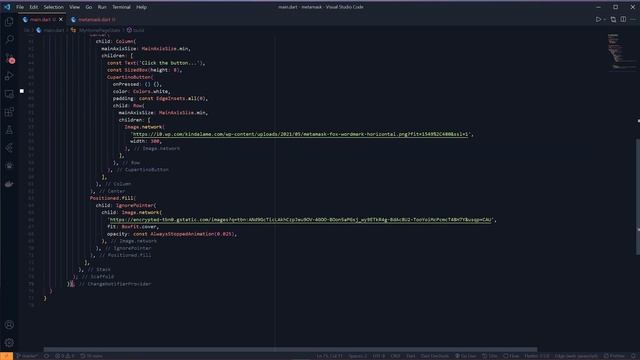Click the synchronize changes icon in status bar
640x360 pixels.
(47, 356)
